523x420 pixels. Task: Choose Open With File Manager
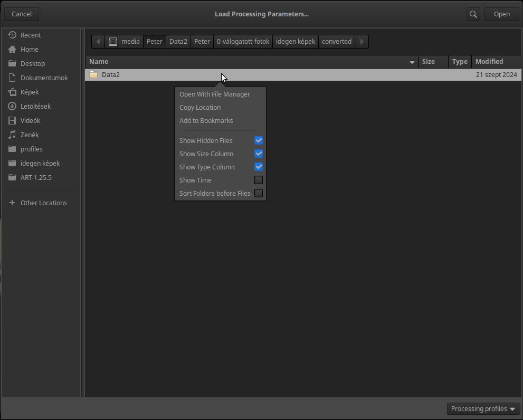[x=214, y=94]
